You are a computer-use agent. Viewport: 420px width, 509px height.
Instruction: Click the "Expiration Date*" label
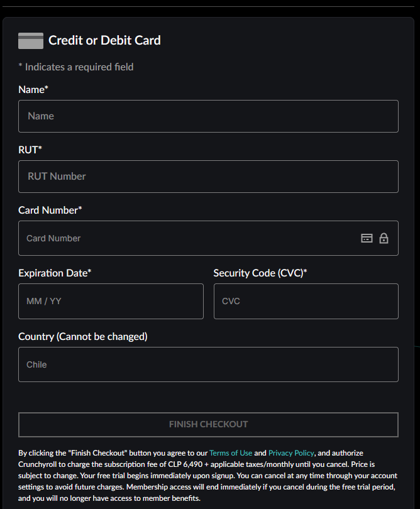[55, 273]
